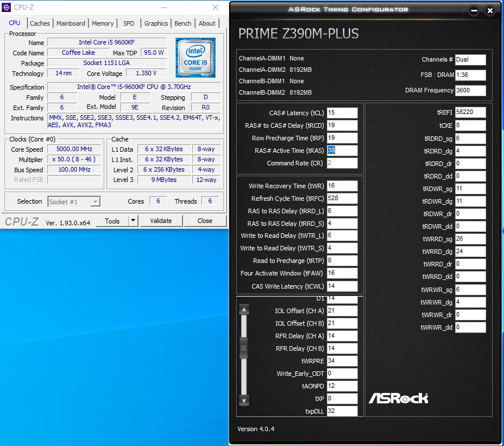Click the tWTR_L value field
The height and width of the screenshot is (446, 504).
pos(342,236)
